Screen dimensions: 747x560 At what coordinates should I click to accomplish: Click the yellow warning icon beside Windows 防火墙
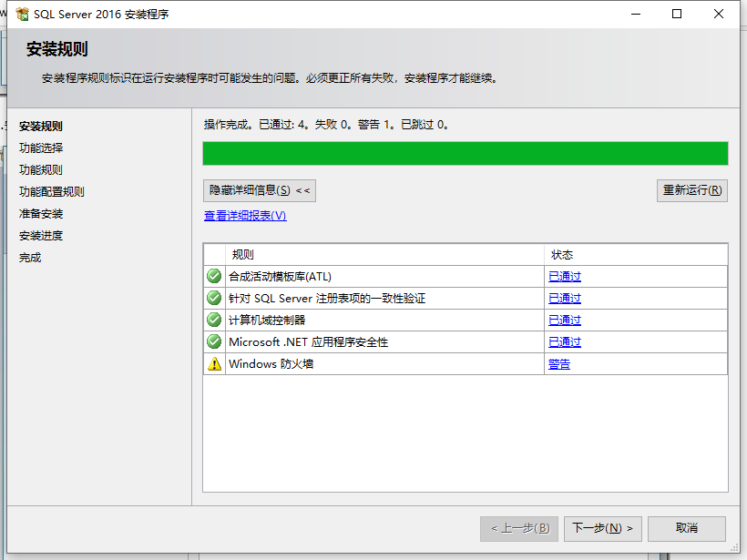click(x=213, y=363)
